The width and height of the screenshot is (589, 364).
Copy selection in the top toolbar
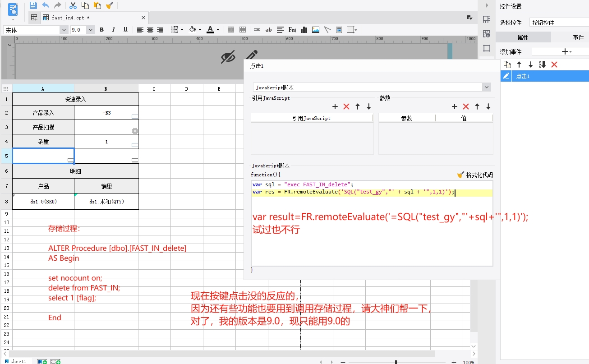pos(85,5)
